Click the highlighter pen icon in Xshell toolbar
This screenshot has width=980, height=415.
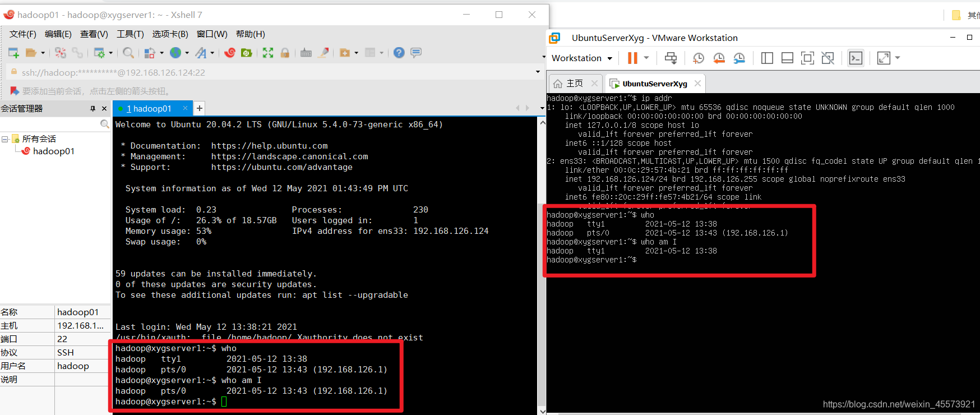pos(323,53)
